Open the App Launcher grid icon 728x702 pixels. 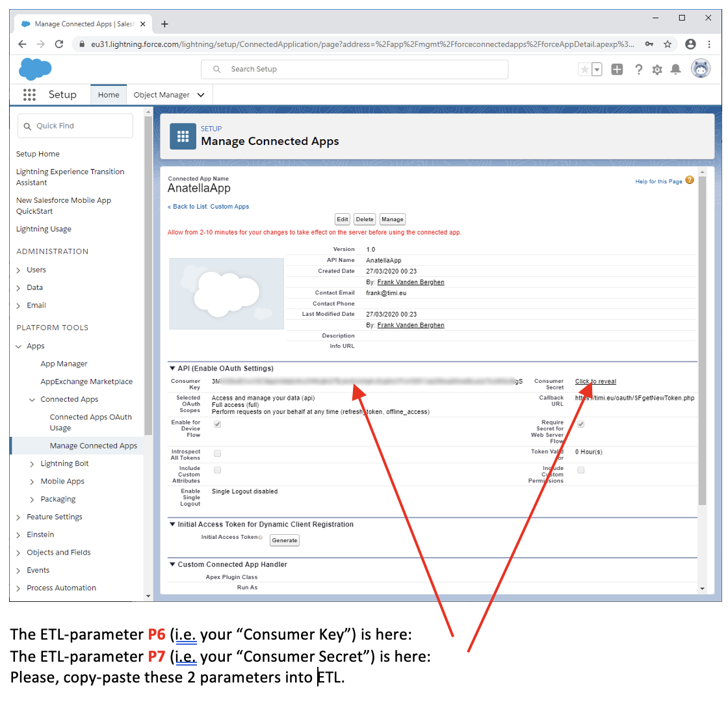[x=29, y=95]
